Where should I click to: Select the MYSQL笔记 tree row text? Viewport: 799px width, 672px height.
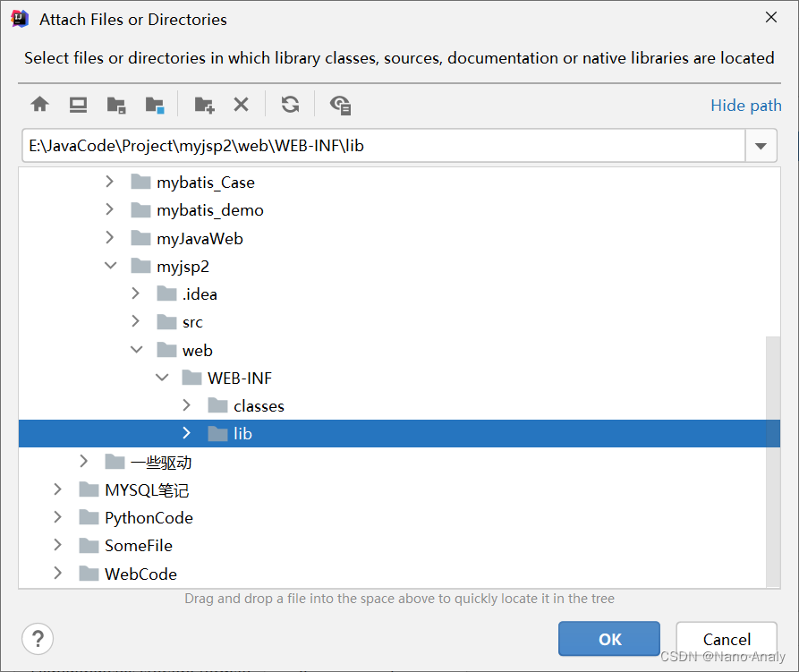(147, 490)
